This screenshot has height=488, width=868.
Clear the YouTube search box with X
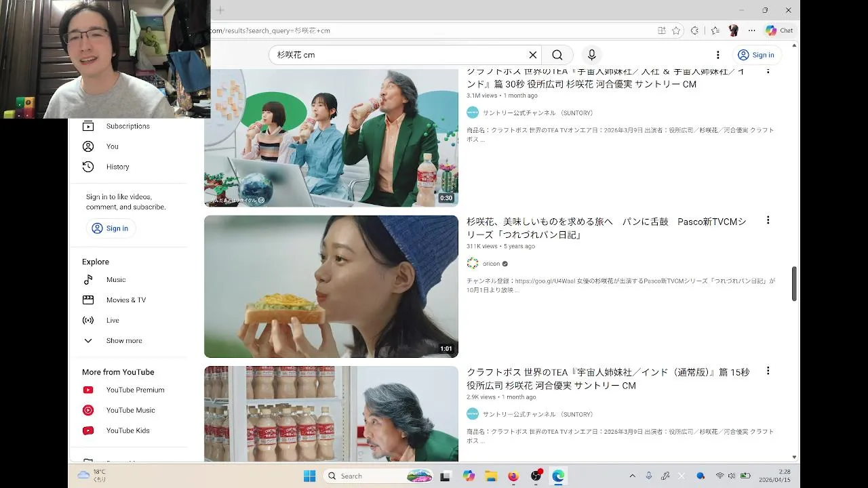coord(533,55)
